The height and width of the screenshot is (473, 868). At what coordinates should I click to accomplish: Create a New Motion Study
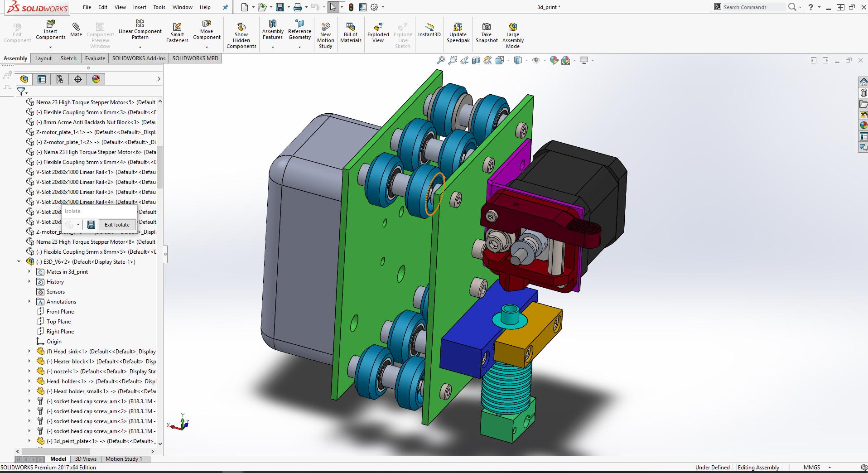click(325, 35)
